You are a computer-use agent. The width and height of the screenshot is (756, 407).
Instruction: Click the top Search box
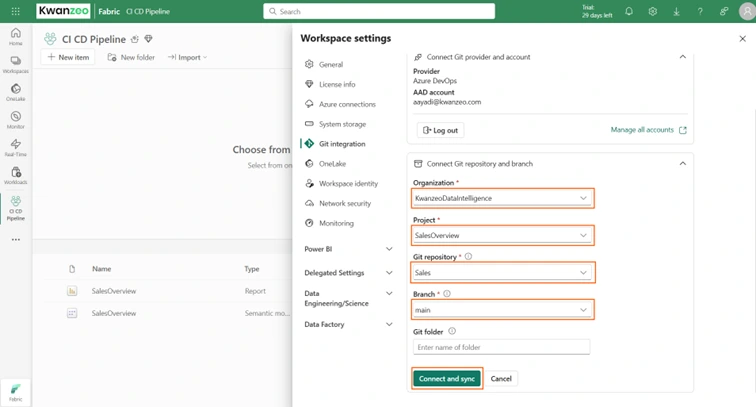(x=379, y=11)
